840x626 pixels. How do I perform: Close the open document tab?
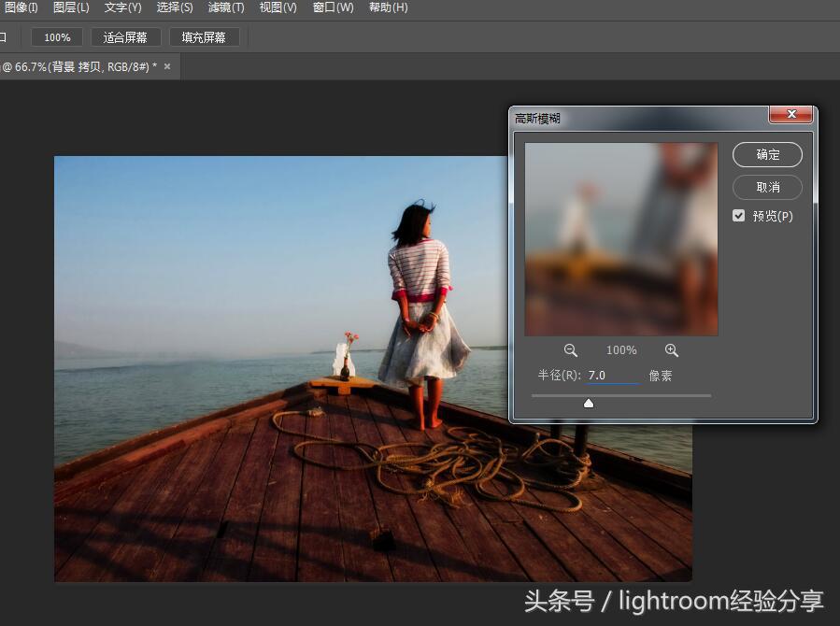(x=166, y=66)
